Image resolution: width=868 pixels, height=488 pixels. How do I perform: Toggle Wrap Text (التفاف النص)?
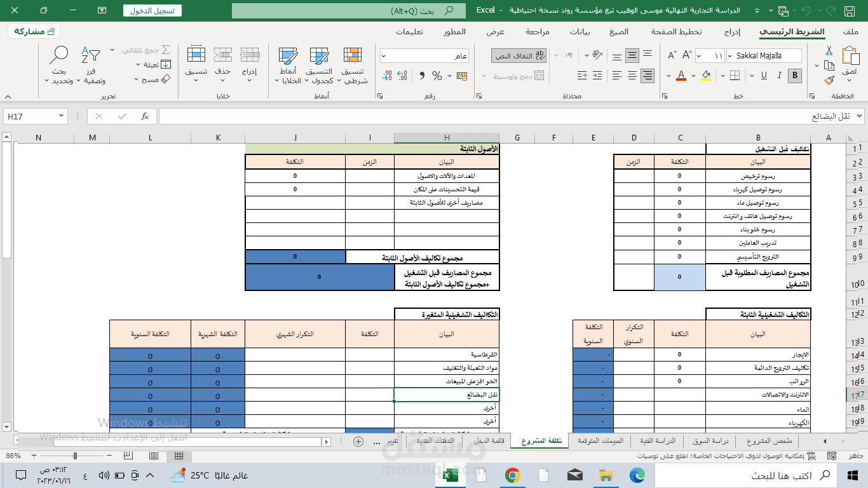[x=519, y=56]
